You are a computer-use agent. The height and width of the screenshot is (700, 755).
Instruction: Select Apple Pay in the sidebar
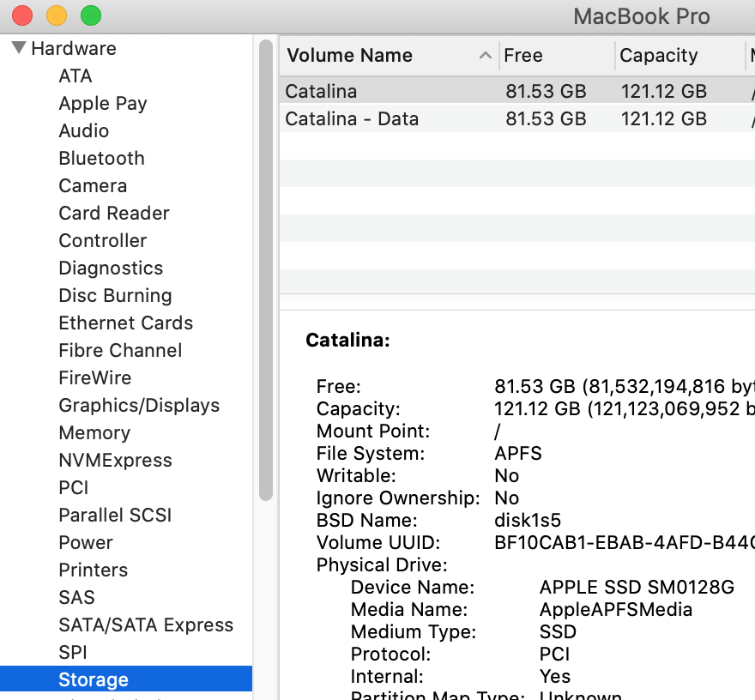[x=103, y=104]
